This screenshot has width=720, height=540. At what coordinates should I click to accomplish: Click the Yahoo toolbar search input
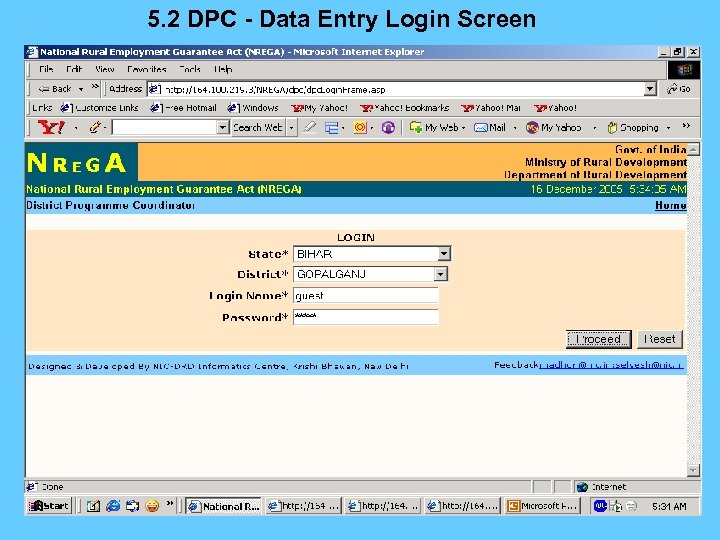click(x=164, y=127)
